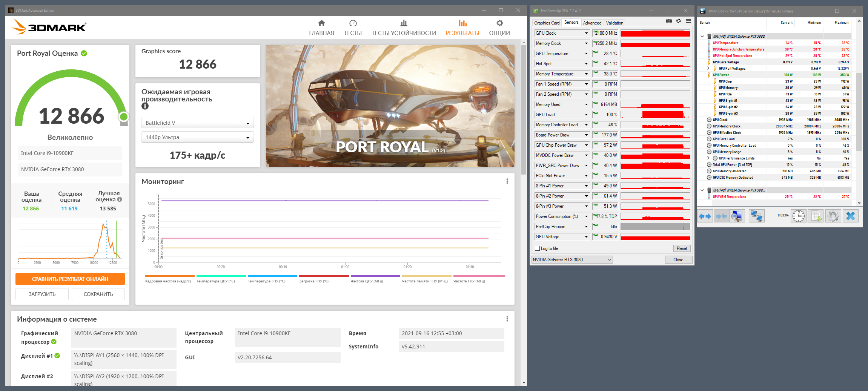
Task: Click the СОХРАНИТЬ button
Action: (98, 294)
